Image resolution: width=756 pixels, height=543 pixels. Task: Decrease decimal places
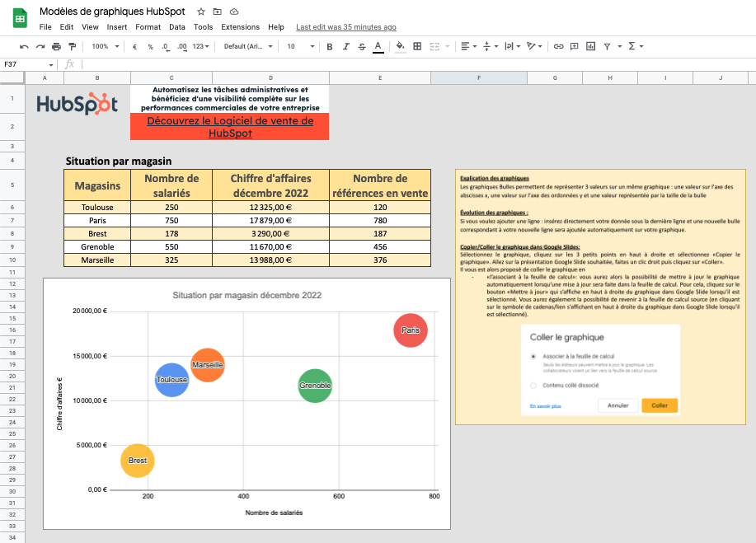click(166, 47)
